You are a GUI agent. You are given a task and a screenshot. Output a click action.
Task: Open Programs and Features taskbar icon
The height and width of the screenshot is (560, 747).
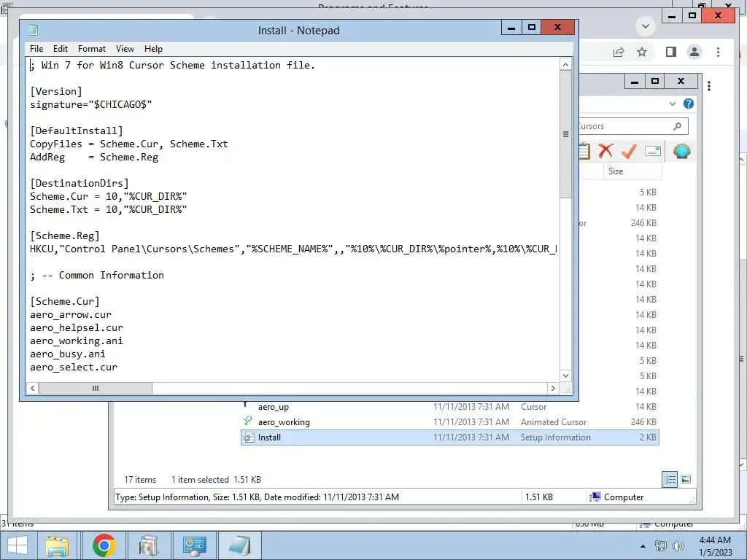pyautogui.click(x=149, y=545)
